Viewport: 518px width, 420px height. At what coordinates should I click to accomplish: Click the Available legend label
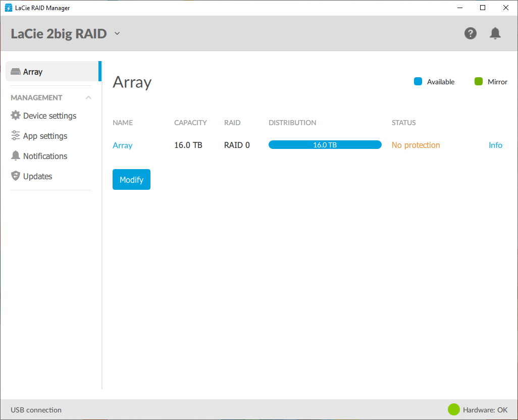441,82
